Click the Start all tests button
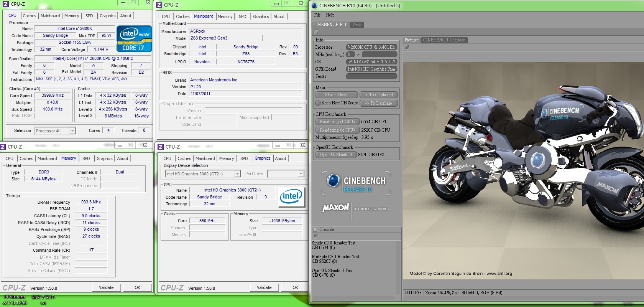644x307 pixels. [337, 95]
